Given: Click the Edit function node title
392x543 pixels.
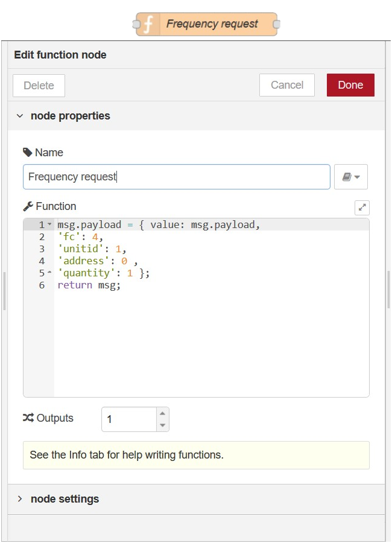Looking at the screenshot, I should 60,55.
